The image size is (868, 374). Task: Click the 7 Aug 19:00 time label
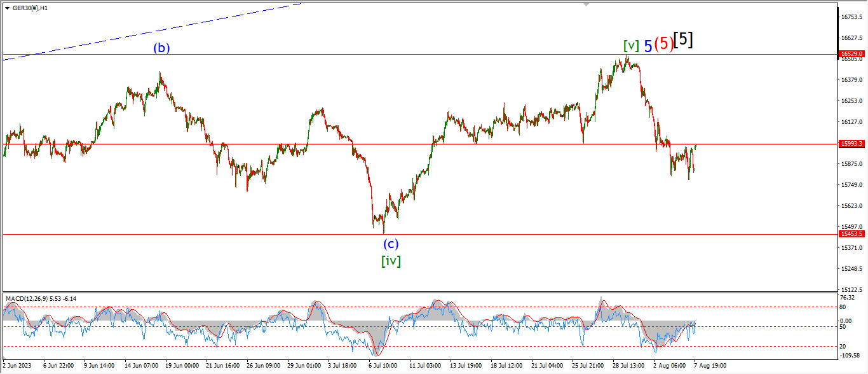click(710, 366)
